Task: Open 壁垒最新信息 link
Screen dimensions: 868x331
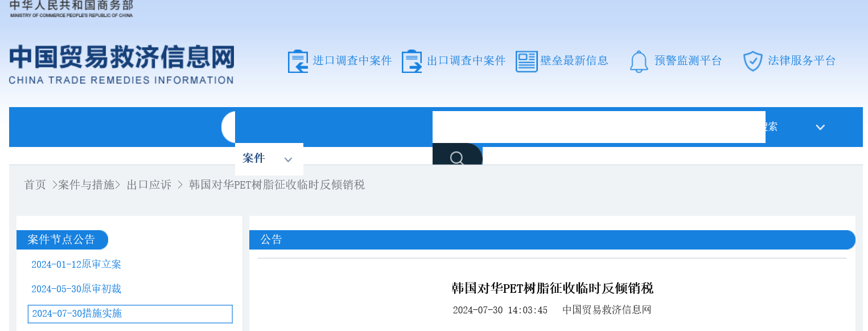Action: pyautogui.click(x=574, y=60)
